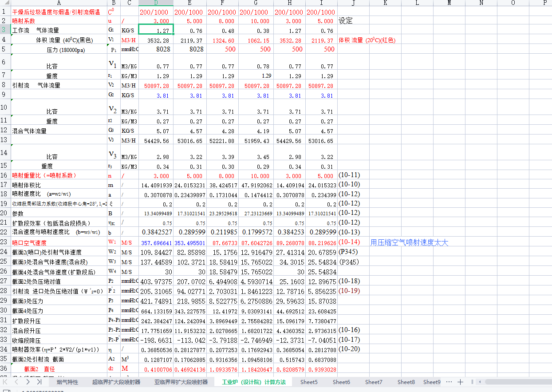The height and width of the screenshot is (392, 552).
Task: Go to previous sheet tab arrow
Action: pos(16,382)
